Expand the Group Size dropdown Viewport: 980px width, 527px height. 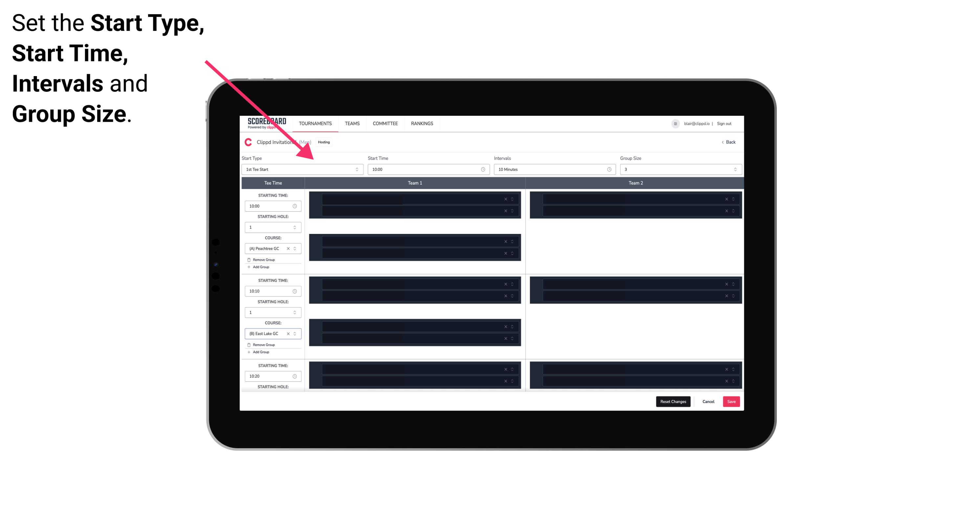[734, 169]
